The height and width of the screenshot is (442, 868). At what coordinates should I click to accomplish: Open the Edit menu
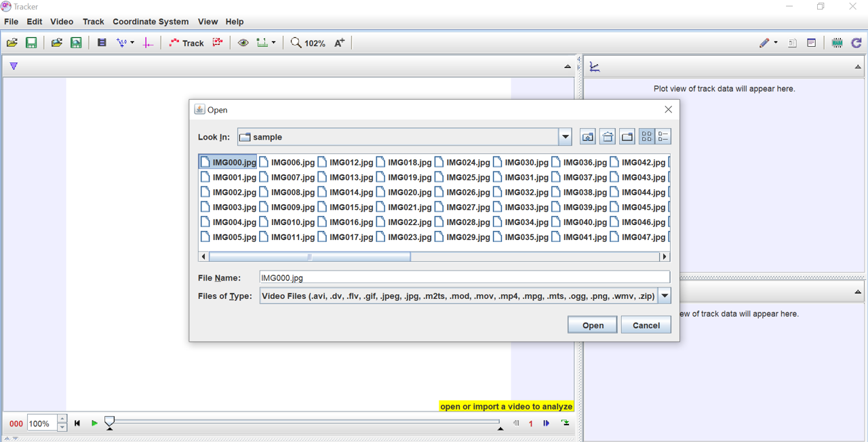[35, 22]
